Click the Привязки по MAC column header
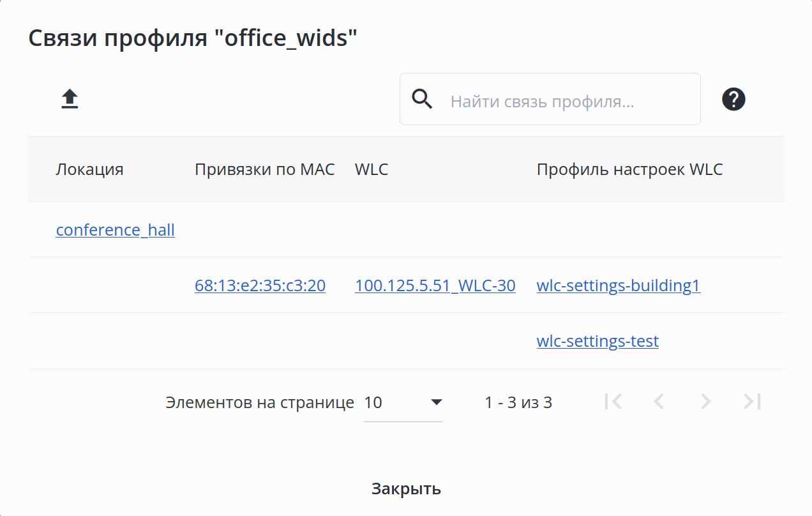The image size is (812, 516). coord(264,169)
